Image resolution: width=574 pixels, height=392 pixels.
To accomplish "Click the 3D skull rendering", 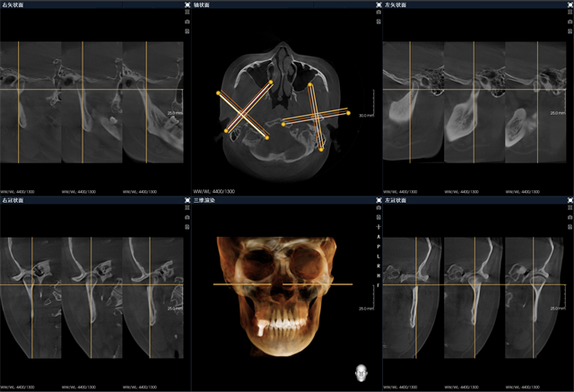I will 277,297.
